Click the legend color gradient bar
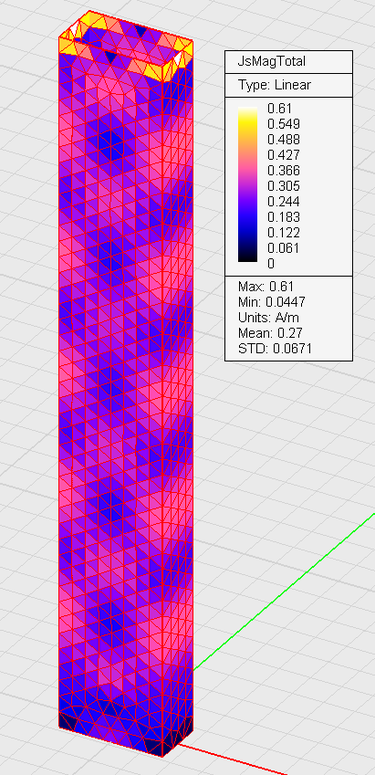 point(248,184)
